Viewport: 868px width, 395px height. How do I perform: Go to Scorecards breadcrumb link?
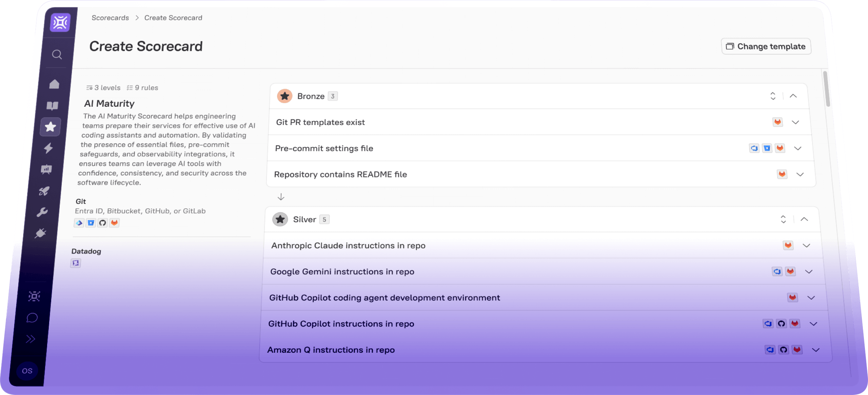(110, 18)
